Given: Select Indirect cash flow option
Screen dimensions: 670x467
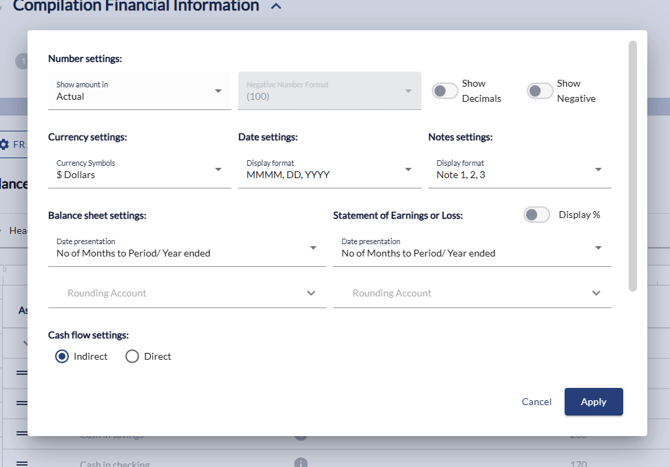Looking at the screenshot, I should (x=62, y=356).
